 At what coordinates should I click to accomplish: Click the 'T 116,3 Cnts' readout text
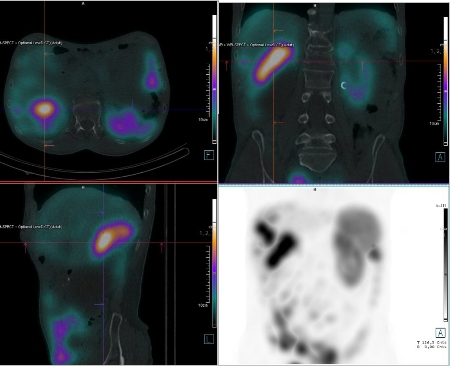431,342
